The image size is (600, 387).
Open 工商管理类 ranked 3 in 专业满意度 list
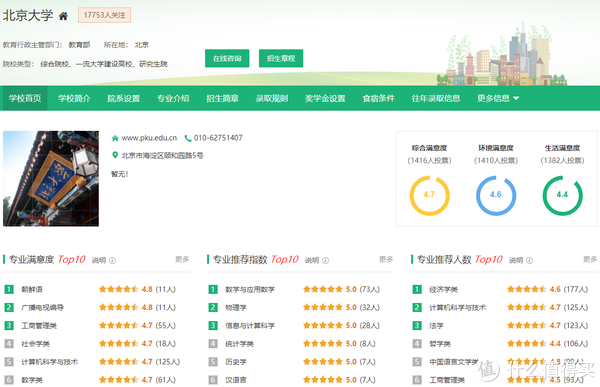coord(39,326)
